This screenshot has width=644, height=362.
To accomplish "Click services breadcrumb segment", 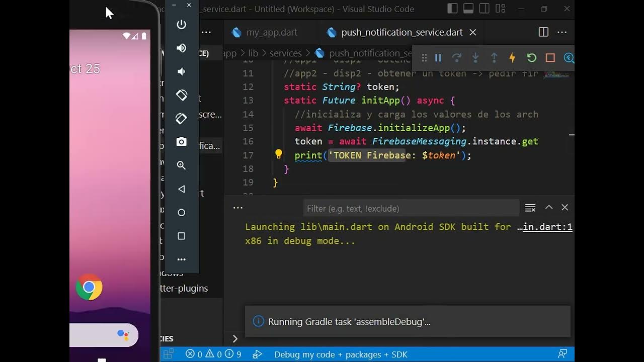I will tap(285, 53).
